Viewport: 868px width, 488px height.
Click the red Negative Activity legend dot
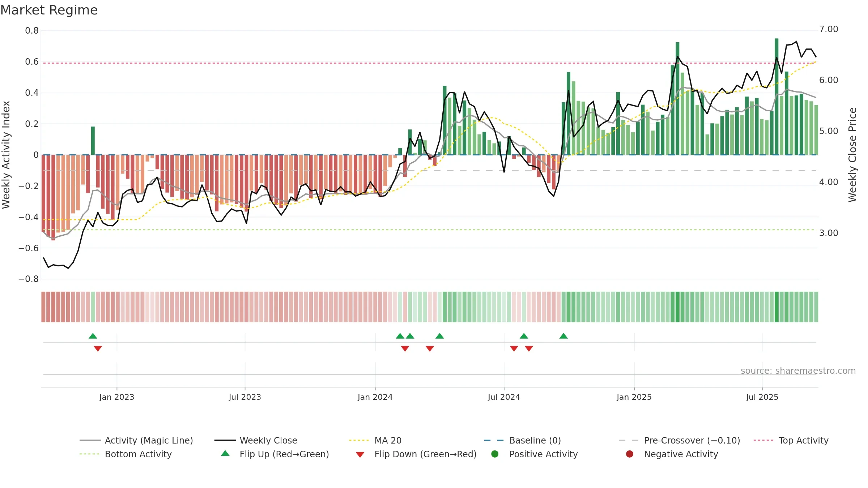pos(630,454)
